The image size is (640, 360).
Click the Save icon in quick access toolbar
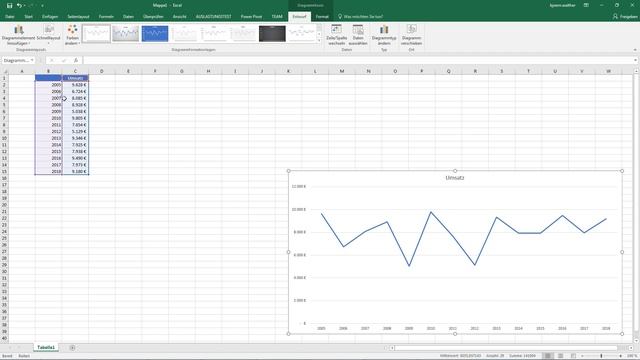click(x=9, y=5)
